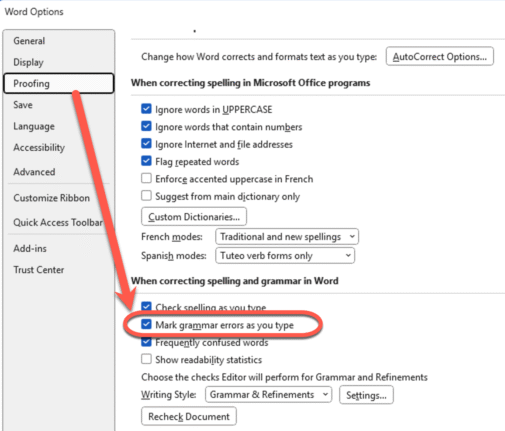The height and width of the screenshot is (431, 505).
Task: Check Suggest from main dictionary only
Action: click(146, 196)
